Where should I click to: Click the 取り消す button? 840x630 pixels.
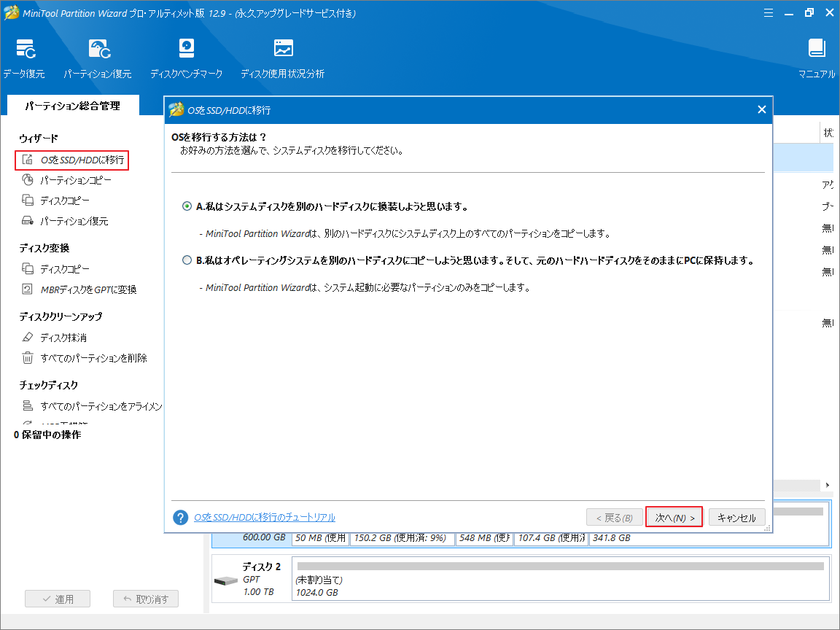click(146, 599)
